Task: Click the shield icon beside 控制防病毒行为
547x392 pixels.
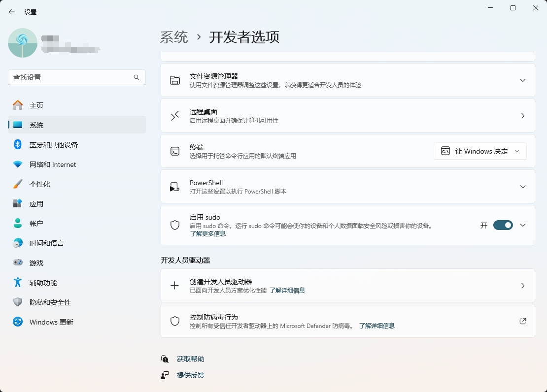Action: tap(175, 321)
